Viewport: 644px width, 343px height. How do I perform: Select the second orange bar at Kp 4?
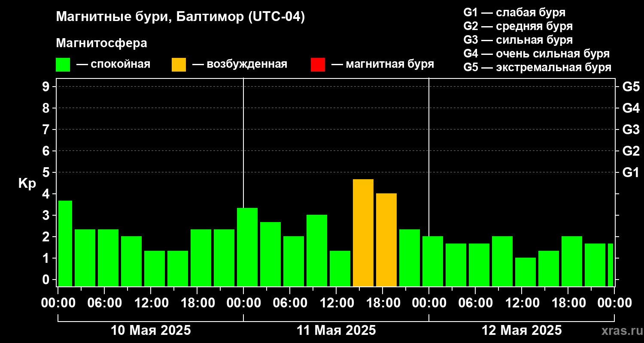[x=386, y=240]
